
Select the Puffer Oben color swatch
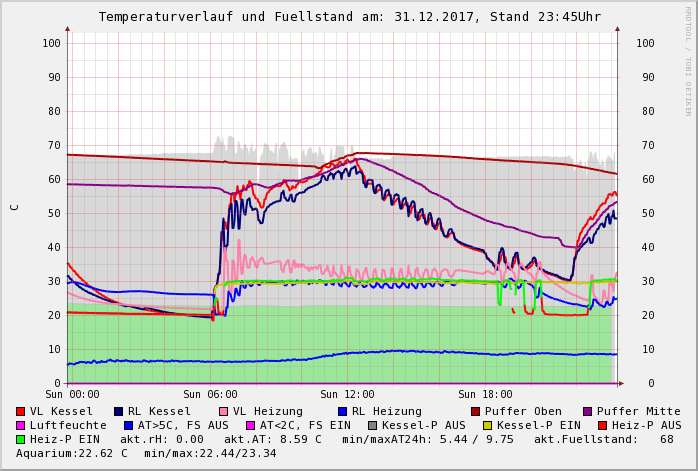475,411
